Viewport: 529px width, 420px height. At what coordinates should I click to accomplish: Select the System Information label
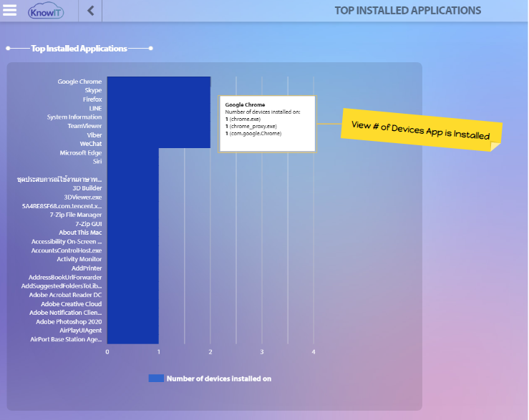coord(74,117)
